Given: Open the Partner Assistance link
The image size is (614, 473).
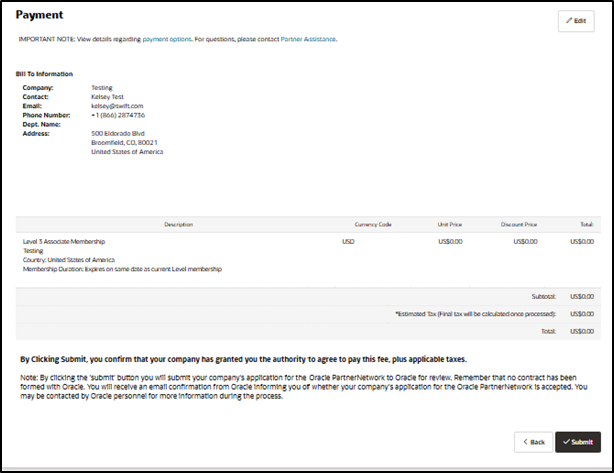Looking at the screenshot, I should tap(308, 39).
